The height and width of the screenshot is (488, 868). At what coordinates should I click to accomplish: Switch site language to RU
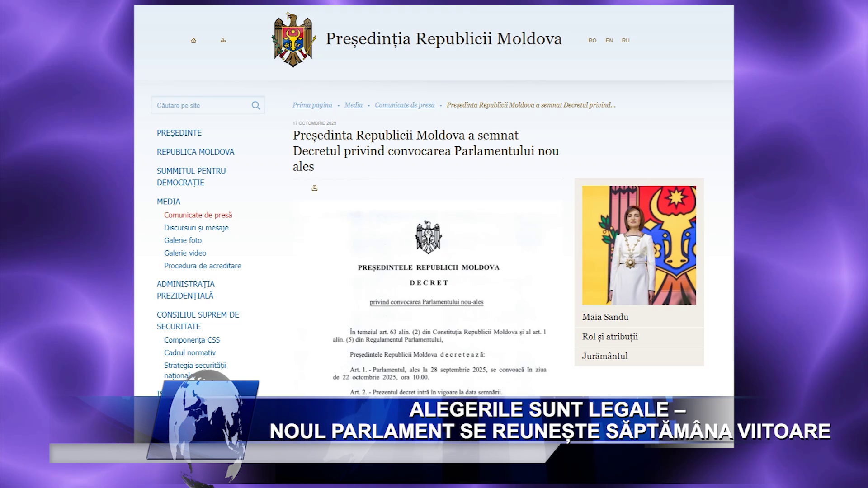tap(626, 41)
